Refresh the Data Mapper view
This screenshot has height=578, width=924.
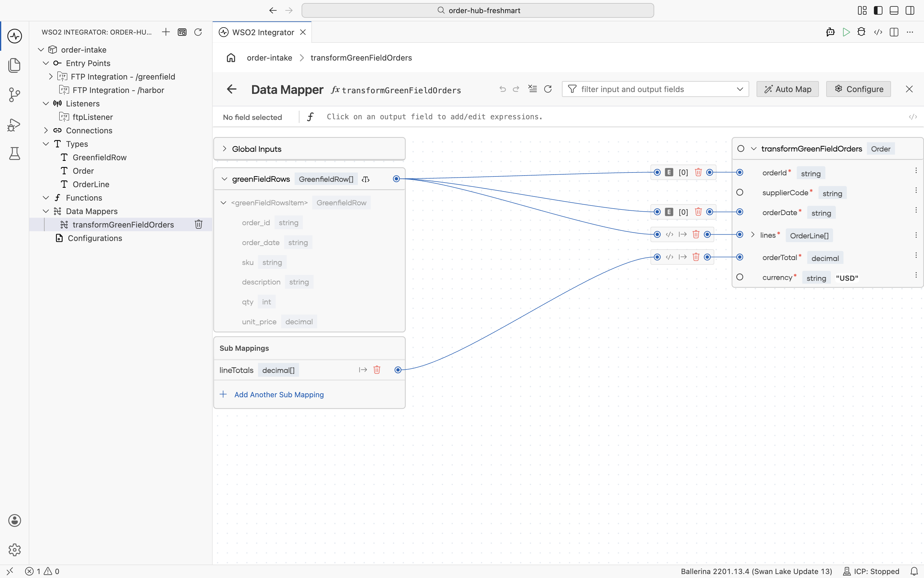548,89
